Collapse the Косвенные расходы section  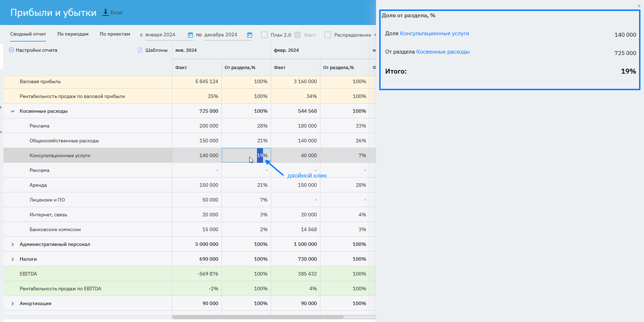(13, 111)
